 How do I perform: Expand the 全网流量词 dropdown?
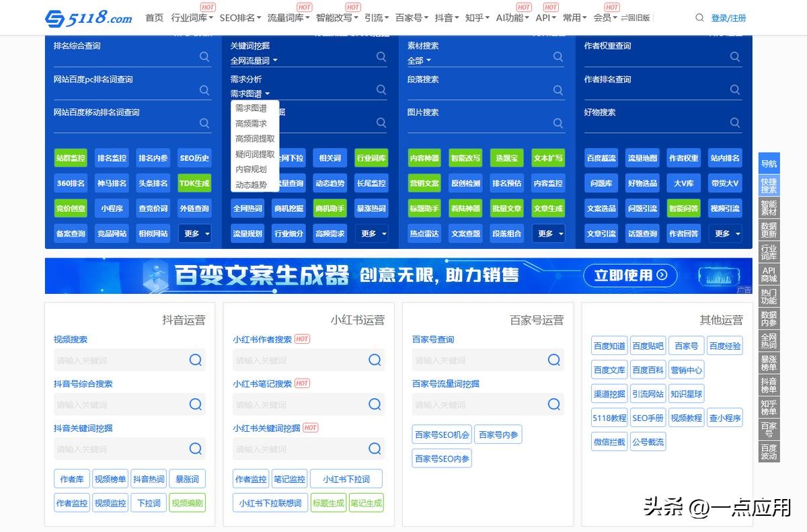pyautogui.click(x=254, y=61)
